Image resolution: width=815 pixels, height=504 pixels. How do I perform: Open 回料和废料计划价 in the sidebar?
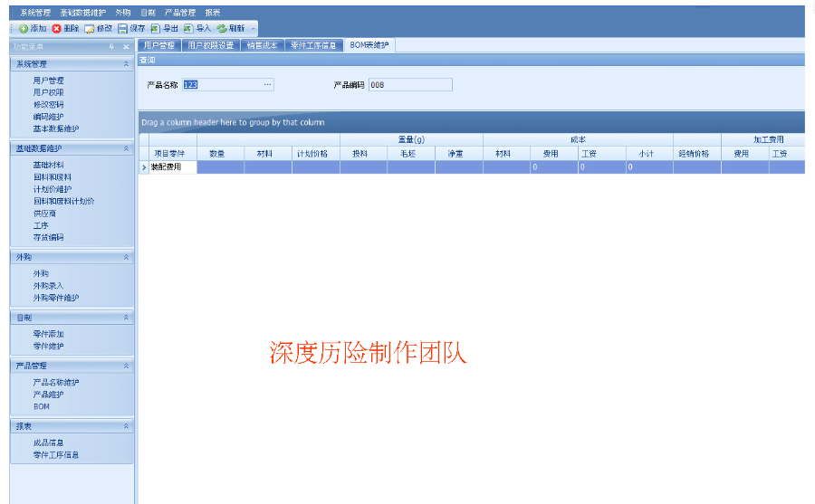64,202
